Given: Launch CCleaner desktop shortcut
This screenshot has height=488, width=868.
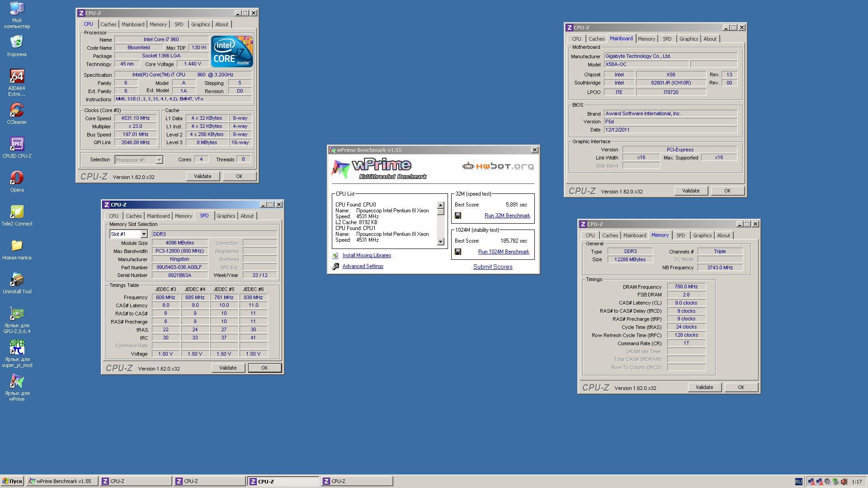Looking at the screenshot, I should pyautogui.click(x=17, y=110).
